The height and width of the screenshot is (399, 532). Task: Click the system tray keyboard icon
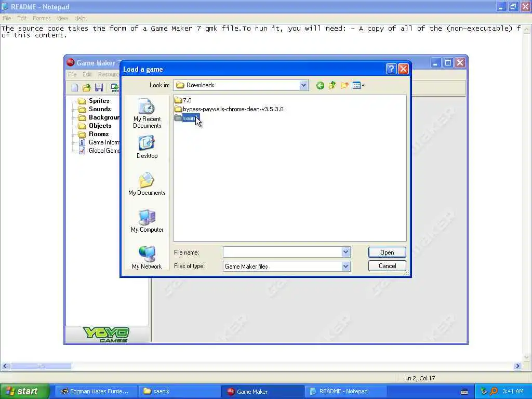[464, 392]
